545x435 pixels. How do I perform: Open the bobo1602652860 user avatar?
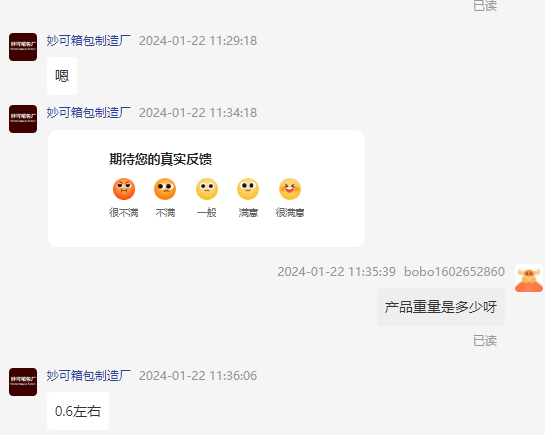pyautogui.click(x=529, y=278)
